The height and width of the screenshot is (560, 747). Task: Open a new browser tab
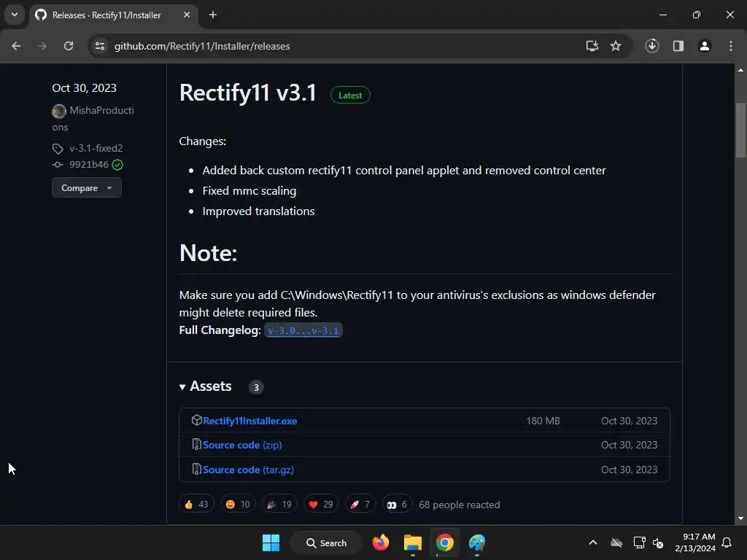click(x=213, y=15)
